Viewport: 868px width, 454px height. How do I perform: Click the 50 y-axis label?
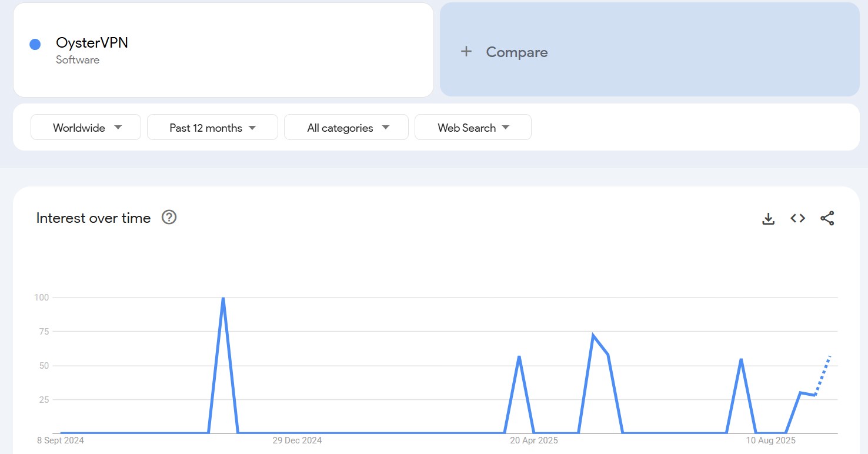(44, 366)
